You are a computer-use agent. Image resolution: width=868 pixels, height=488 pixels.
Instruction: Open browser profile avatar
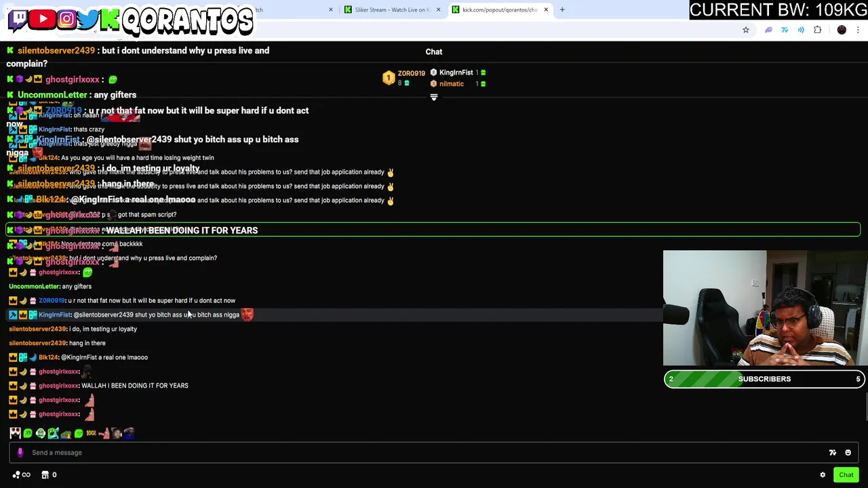tap(842, 30)
